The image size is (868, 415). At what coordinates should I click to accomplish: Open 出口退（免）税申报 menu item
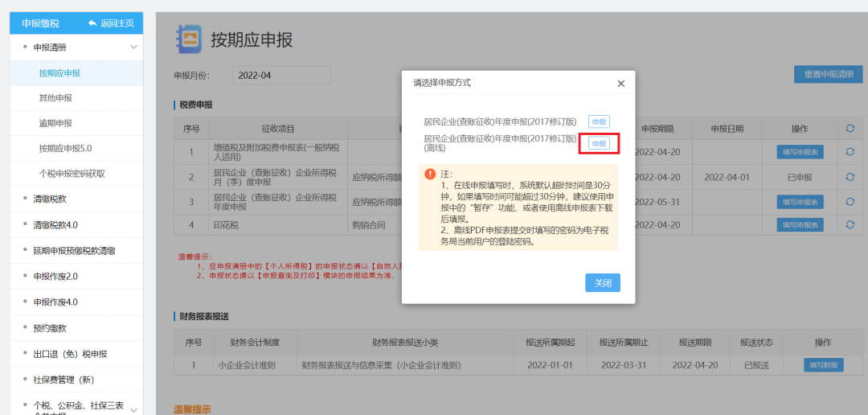pos(70,354)
